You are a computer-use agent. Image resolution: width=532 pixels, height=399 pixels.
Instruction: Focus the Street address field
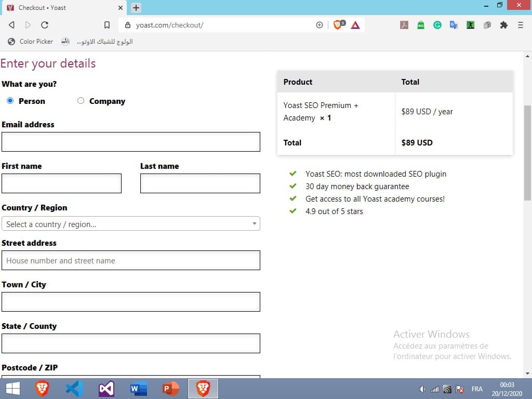[131, 260]
